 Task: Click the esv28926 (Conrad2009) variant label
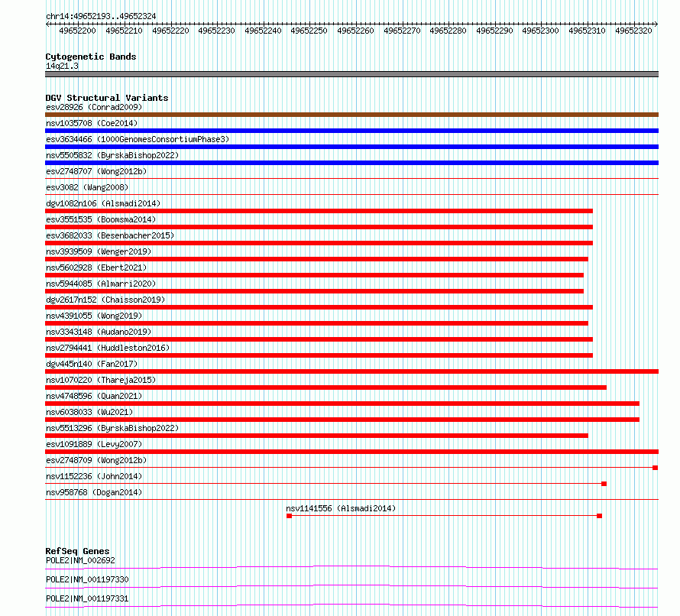[94, 107]
